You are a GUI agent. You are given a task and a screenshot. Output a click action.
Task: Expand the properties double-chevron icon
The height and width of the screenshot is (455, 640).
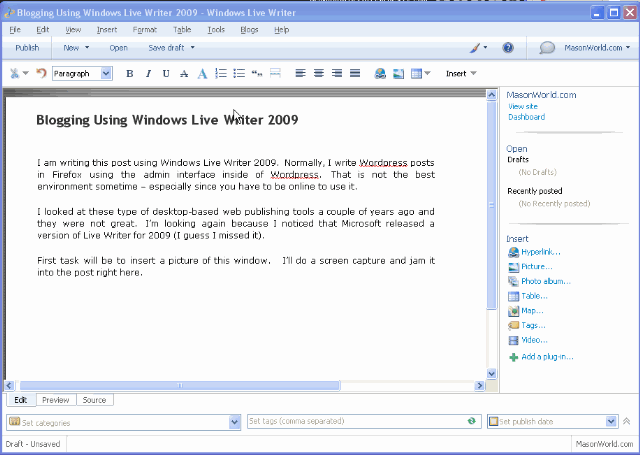(627, 421)
